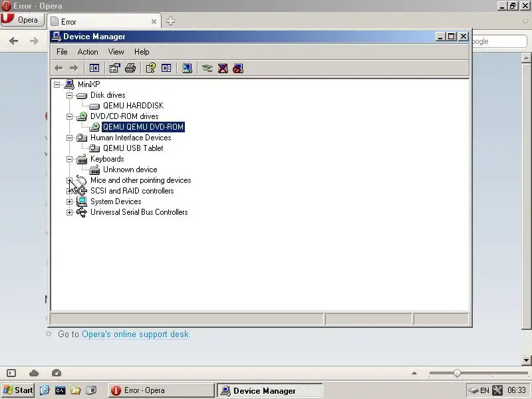The height and width of the screenshot is (399, 532).
Task: Open the zoom popup arrow in Opera status bar
Action: (x=414, y=373)
